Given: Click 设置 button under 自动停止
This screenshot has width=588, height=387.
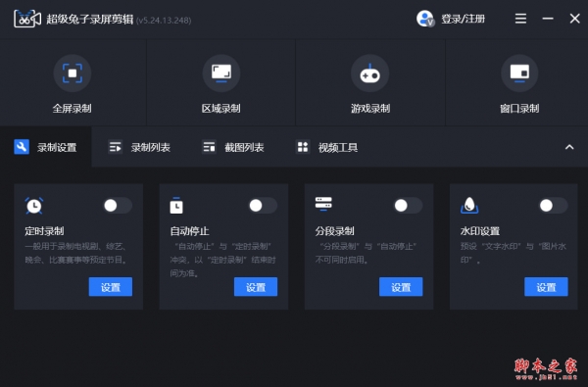Looking at the screenshot, I should [256, 287].
